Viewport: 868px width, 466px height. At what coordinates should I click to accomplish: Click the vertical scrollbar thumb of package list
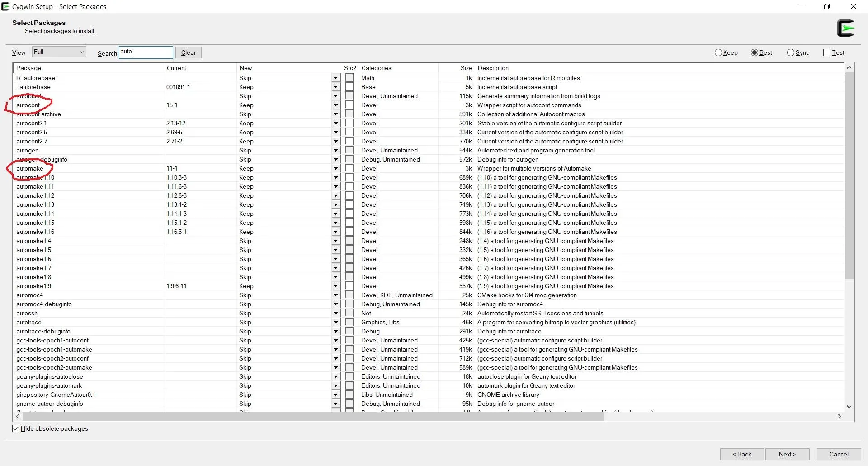[849, 176]
